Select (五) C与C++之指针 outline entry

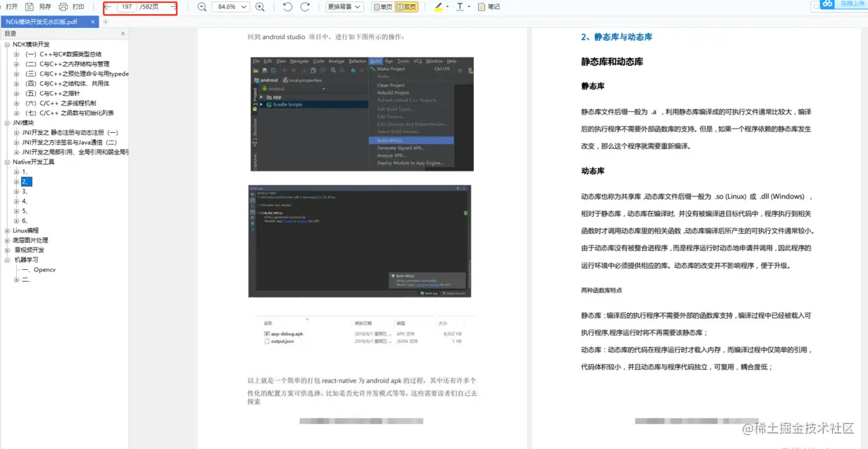[52, 93]
